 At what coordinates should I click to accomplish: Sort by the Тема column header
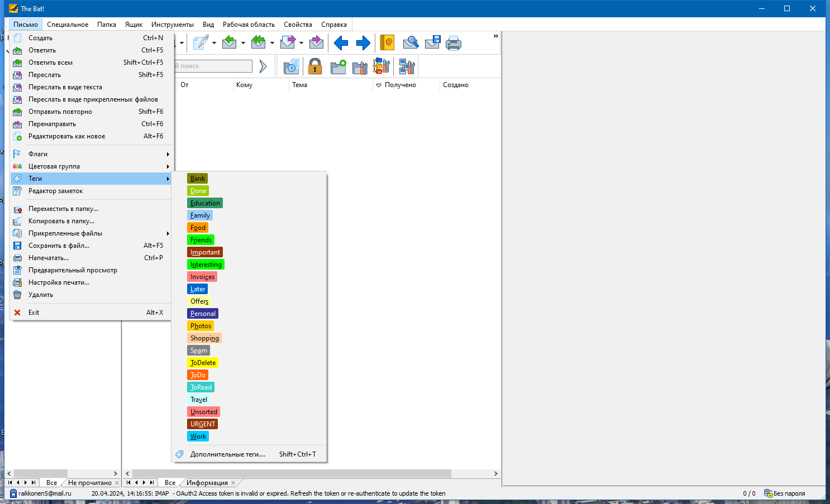331,85
